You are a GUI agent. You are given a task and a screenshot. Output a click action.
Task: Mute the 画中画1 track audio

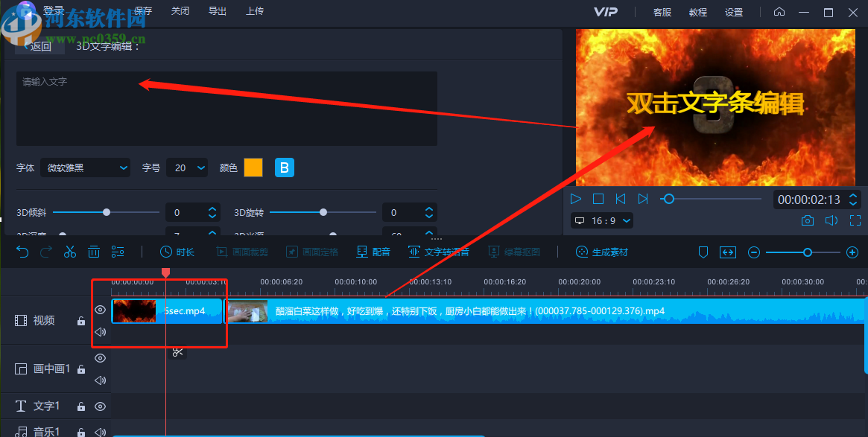point(100,380)
